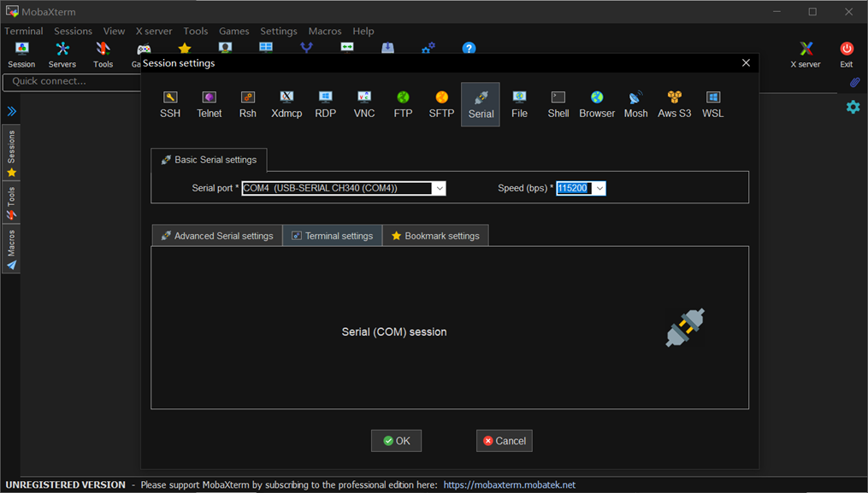
Task: Open the Serial port dropdown arrow
Action: [x=439, y=188]
